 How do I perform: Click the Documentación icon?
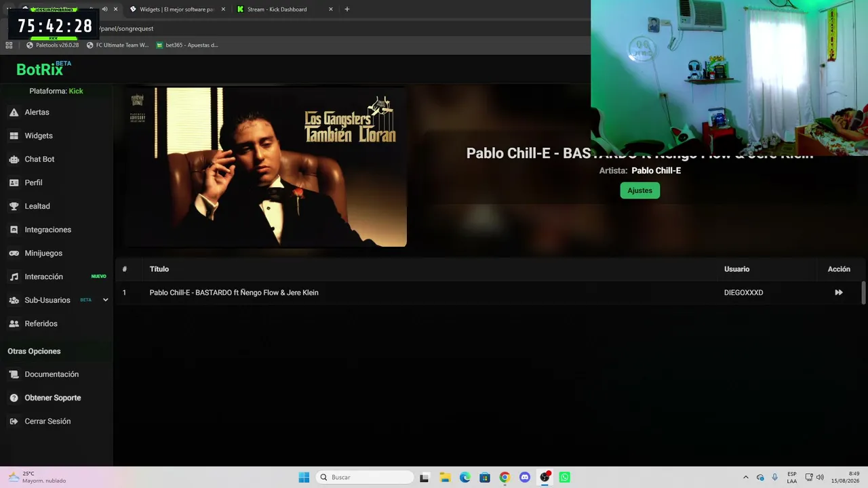pos(14,375)
